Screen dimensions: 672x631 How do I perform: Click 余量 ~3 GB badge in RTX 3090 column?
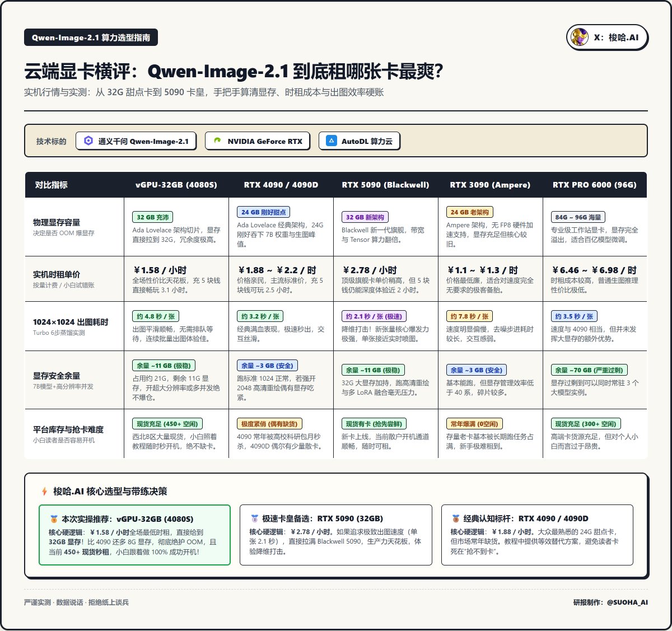(477, 370)
